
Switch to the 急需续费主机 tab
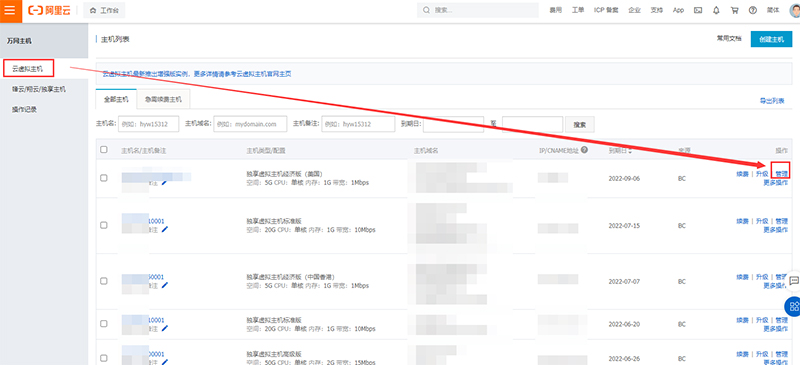[163, 100]
